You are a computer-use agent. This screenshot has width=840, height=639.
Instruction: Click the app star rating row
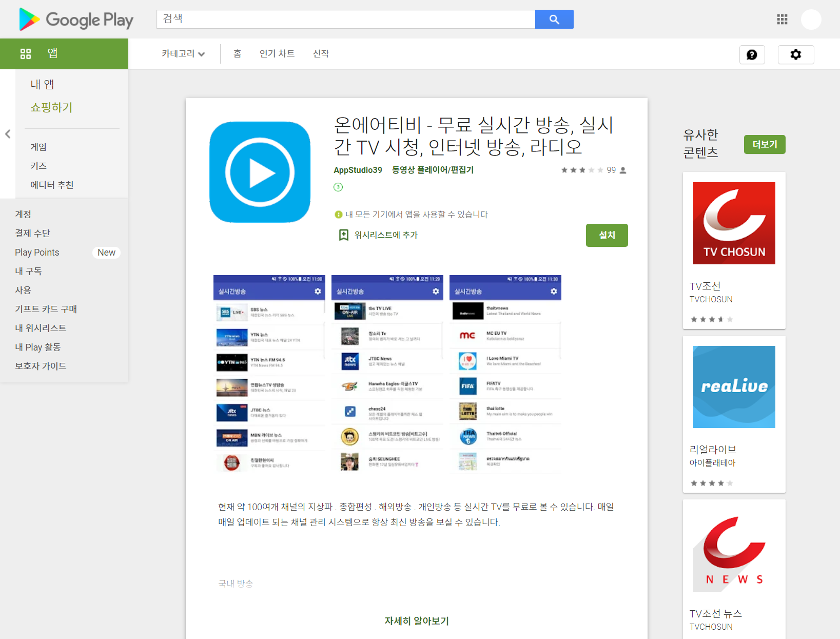(x=582, y=170)
